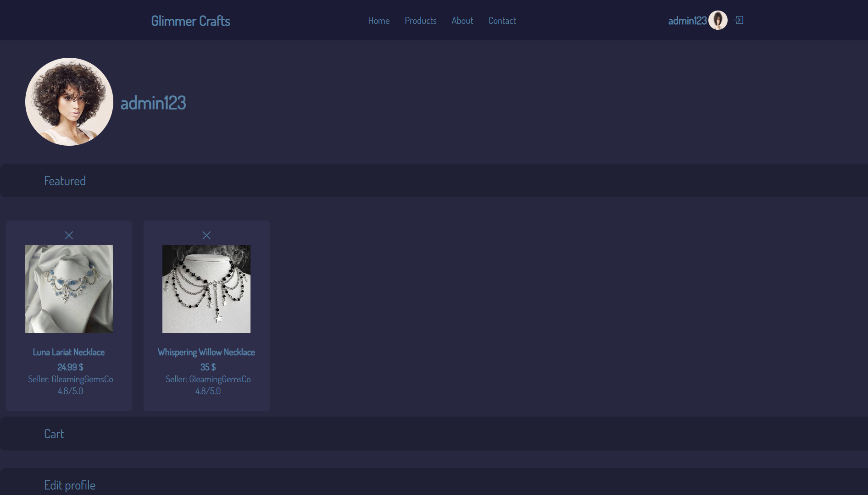Remove Whispering Willow Necklace from featured
This screenshot has height=495, width=868.
pos(206,235)
